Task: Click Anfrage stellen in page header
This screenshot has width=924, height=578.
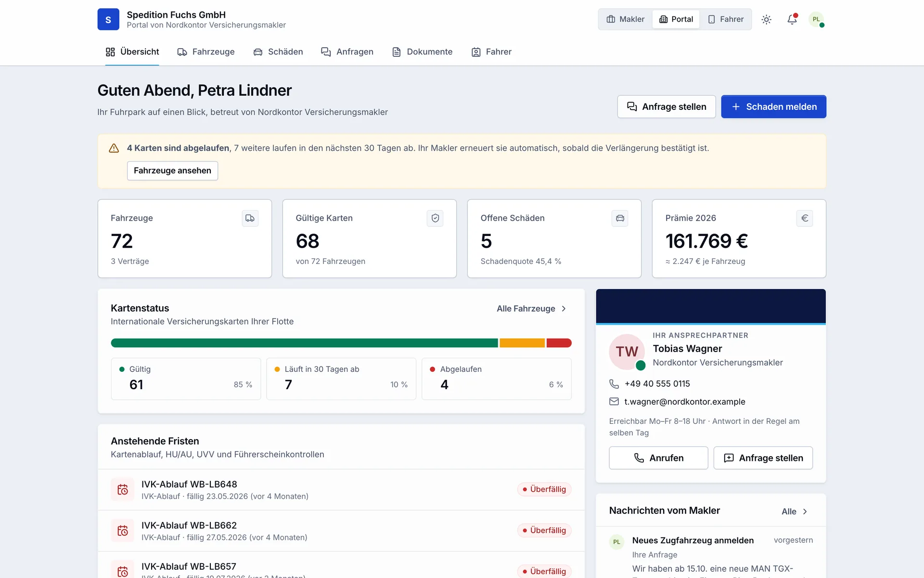Action: tap(667, 107)
